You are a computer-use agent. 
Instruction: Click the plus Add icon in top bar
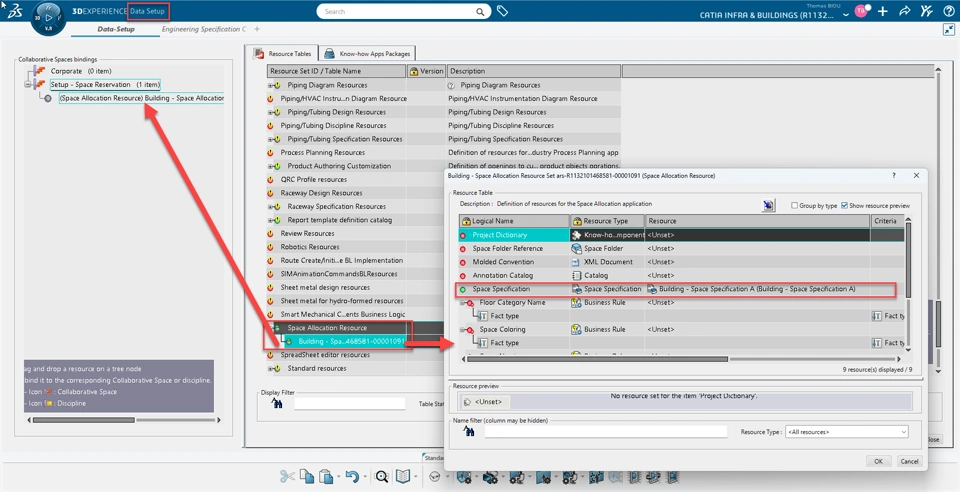point(882,12)
